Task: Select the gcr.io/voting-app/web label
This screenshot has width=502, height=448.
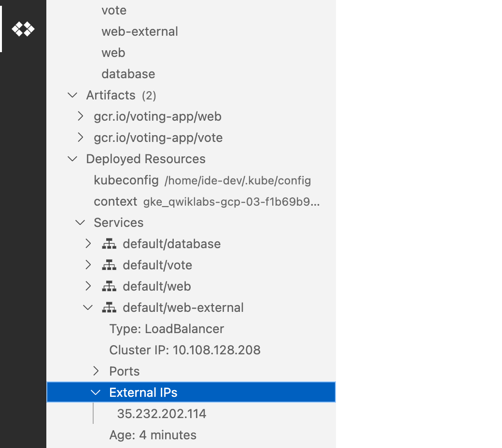Action: [157, 116]
